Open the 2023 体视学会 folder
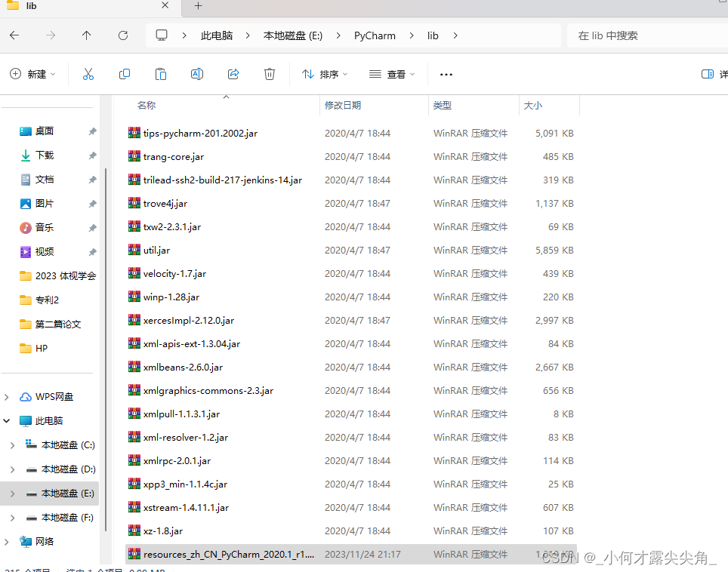This screenshot has width=728, height=572. click(57, 276)
